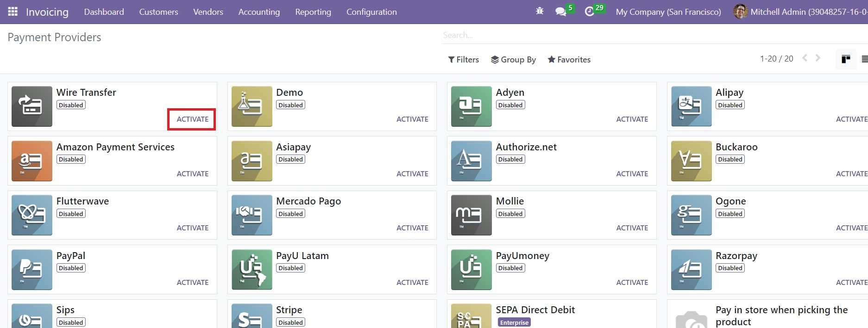Click the Disabled badge under Ogone
The image size is (868, 328).
[730, 214]
